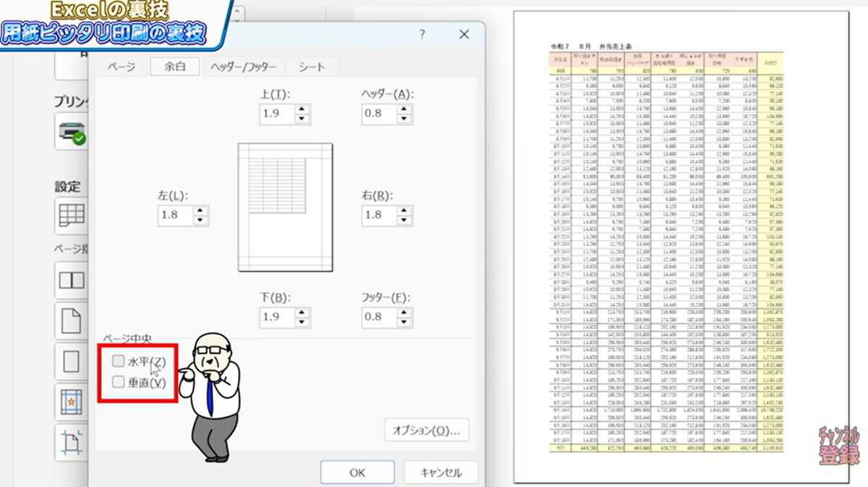The image size is (868, 487).
Task: Click the help question mark icon
Action: coord(422,35)
